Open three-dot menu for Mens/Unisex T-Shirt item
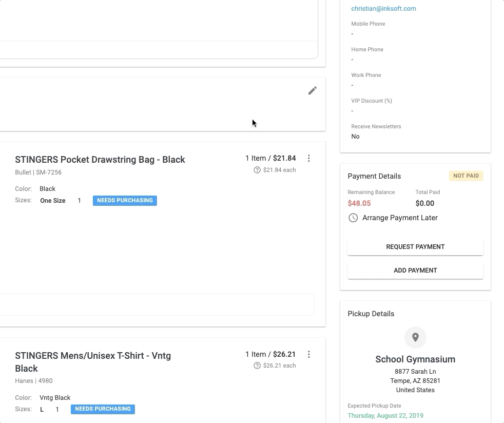 click(308, 354)
